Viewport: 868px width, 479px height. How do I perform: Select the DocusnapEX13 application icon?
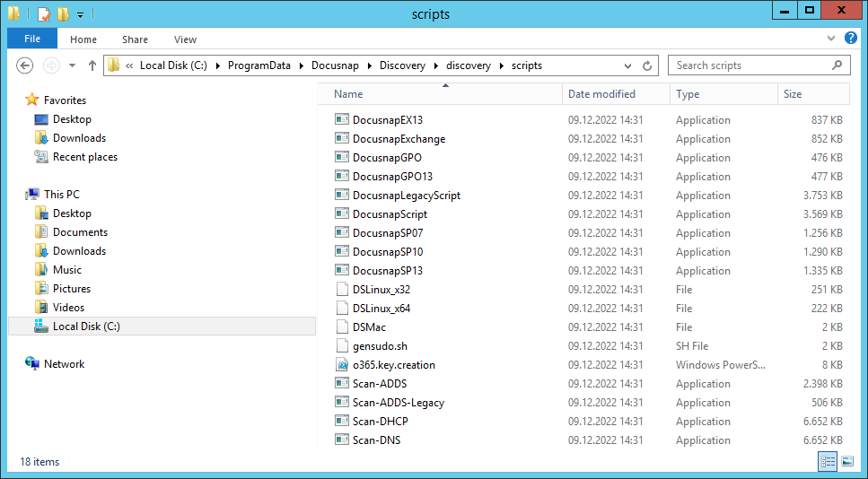pyautogui.click(x=342, y=119)
